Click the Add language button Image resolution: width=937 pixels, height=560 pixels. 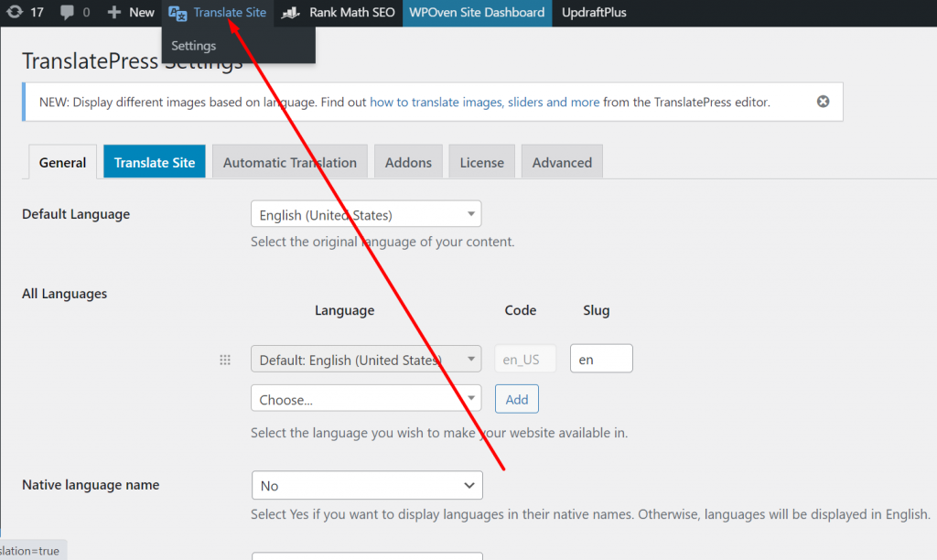tap(516, 399)
